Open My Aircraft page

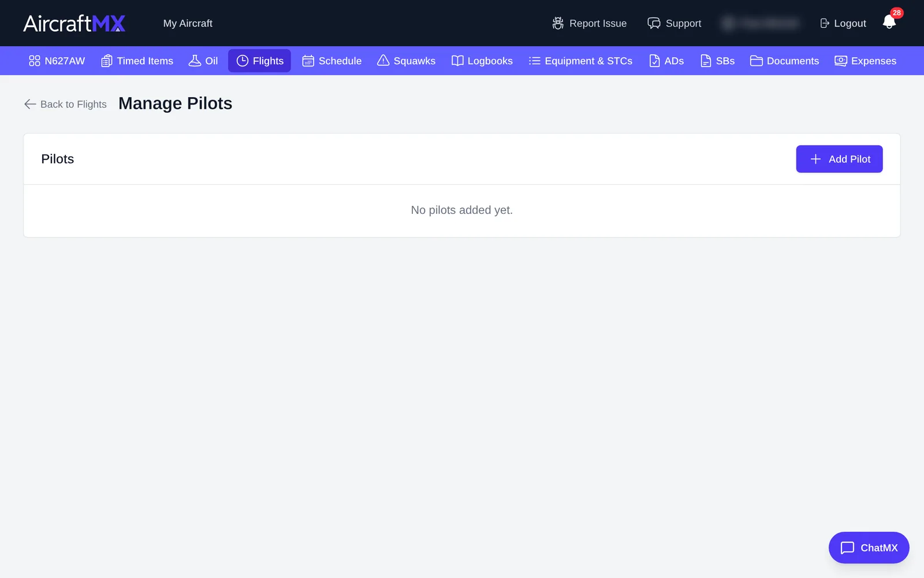[x=188, y=23]
